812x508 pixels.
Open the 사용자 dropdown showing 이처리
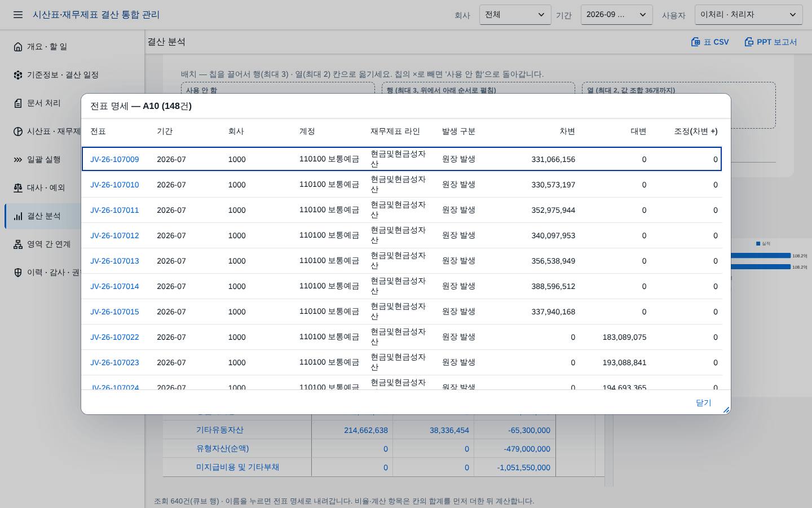pyautogui.click(x=748, y=15)
